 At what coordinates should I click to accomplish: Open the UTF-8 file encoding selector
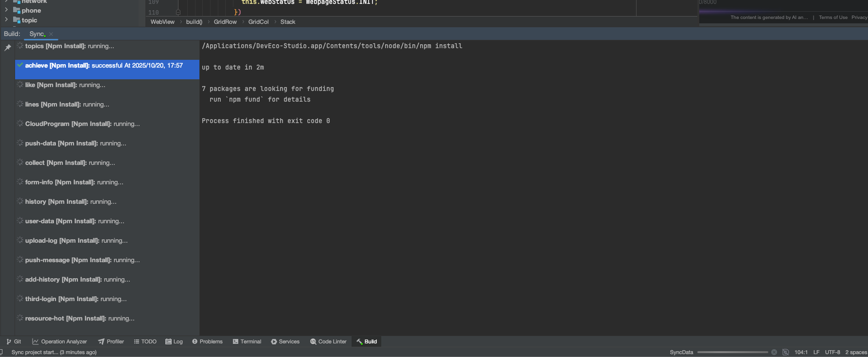tap(832, 352)
